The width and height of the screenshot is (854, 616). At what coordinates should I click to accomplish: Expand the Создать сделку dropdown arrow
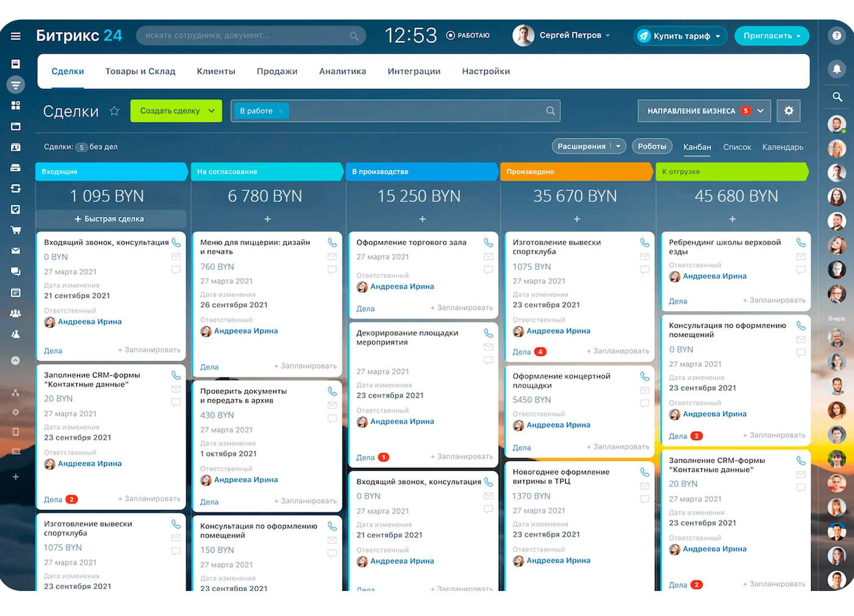(x=212, y=110)
